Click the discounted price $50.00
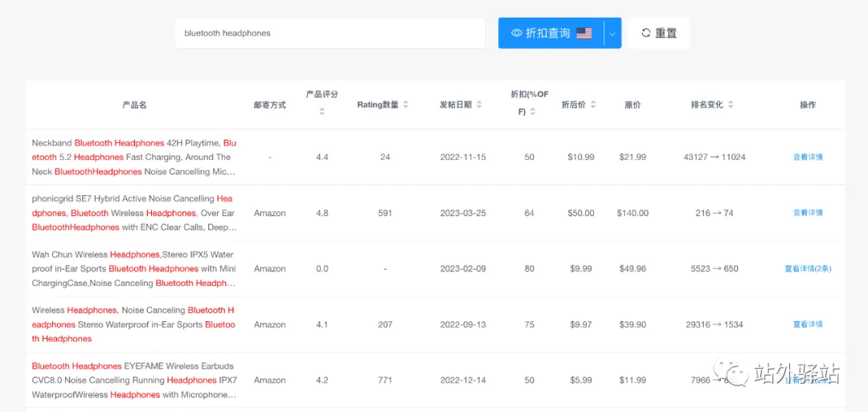The width and height of the screenshot is (868, 412). click(581, 213)
